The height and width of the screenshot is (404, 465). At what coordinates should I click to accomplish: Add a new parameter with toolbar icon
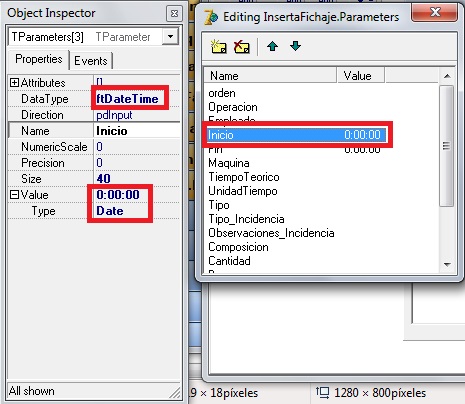[219, 47]
